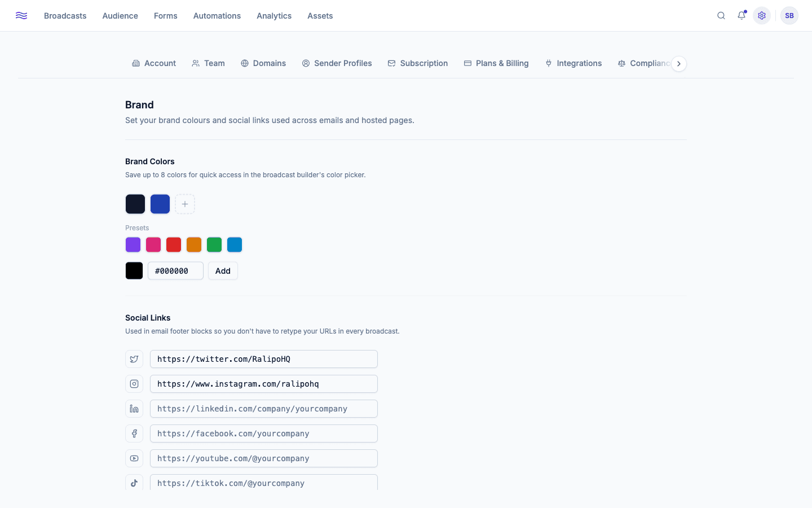
Task: Click the Twitter URL input field
Action: (x=264, y=359)
